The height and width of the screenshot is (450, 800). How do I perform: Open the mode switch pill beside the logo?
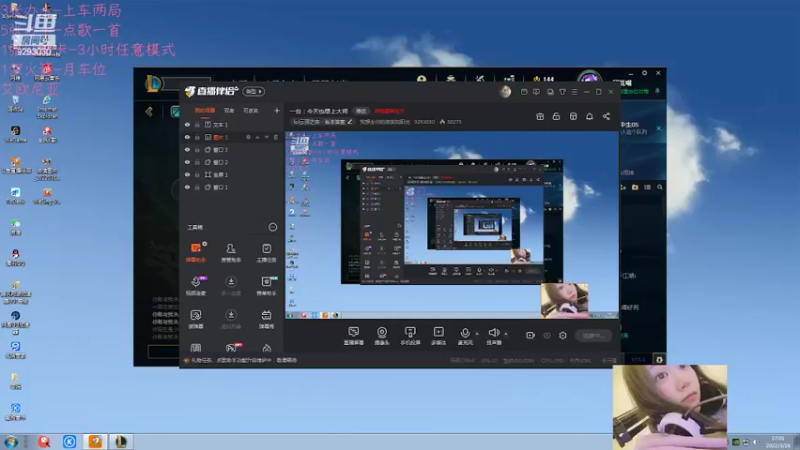point(254,91)
